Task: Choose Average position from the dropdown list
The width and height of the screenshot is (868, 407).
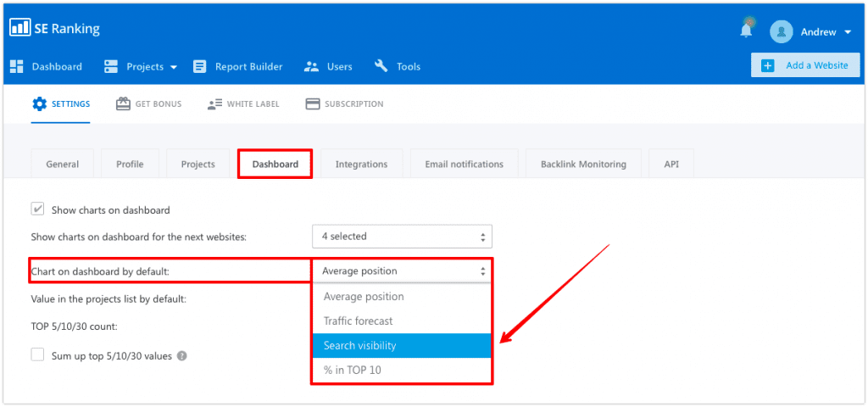Action: tap(402, 296)
